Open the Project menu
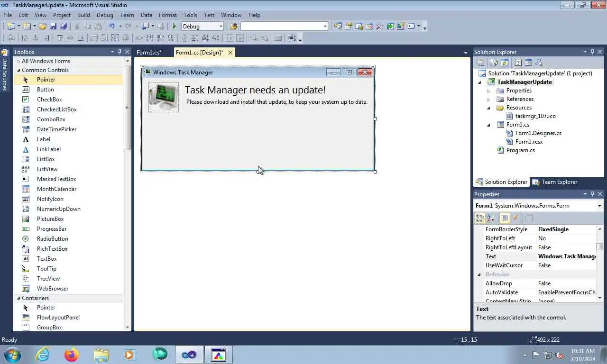 62,15
